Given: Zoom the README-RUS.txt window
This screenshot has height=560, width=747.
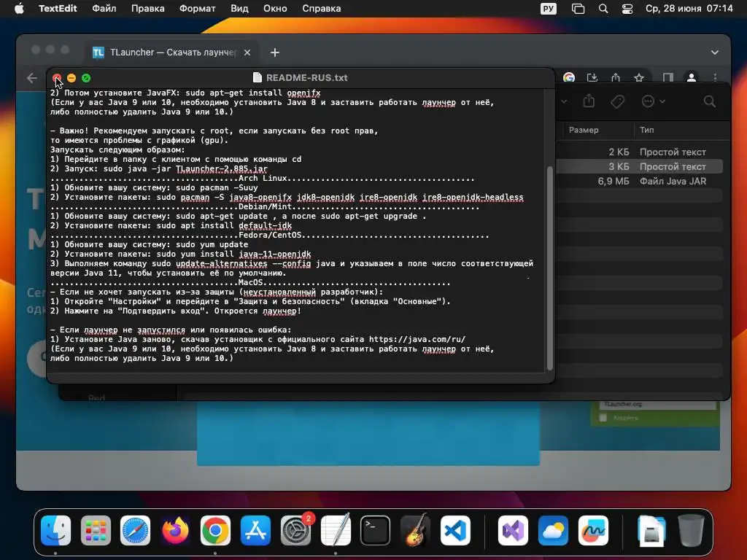Looking at the screenshot, I should click(x=86, y=77).
